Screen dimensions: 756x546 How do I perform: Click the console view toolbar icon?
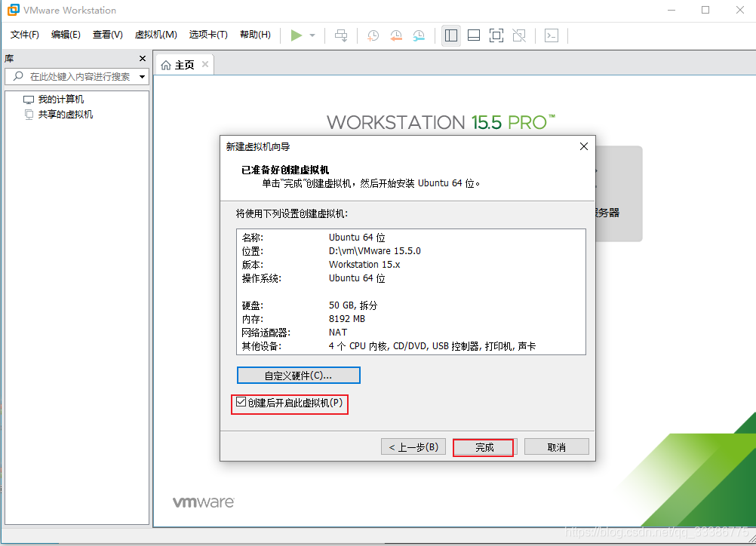pyautogui.click(x=552, y=35)
